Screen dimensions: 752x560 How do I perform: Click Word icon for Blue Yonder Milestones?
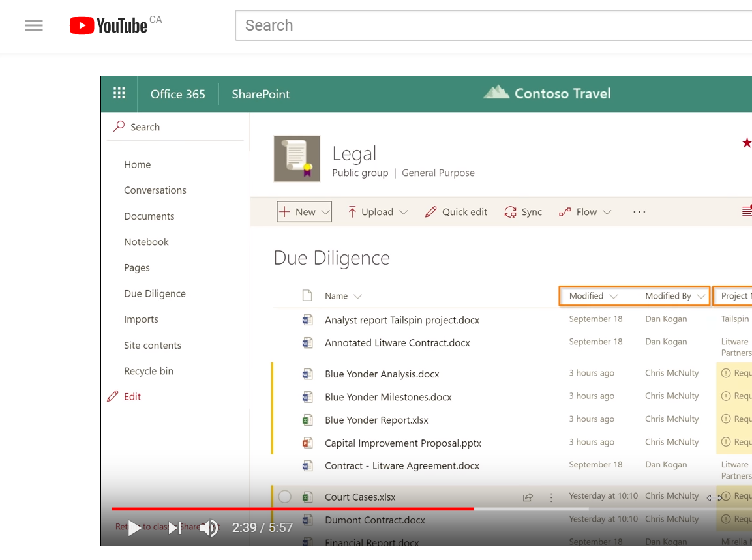(307, 396)
